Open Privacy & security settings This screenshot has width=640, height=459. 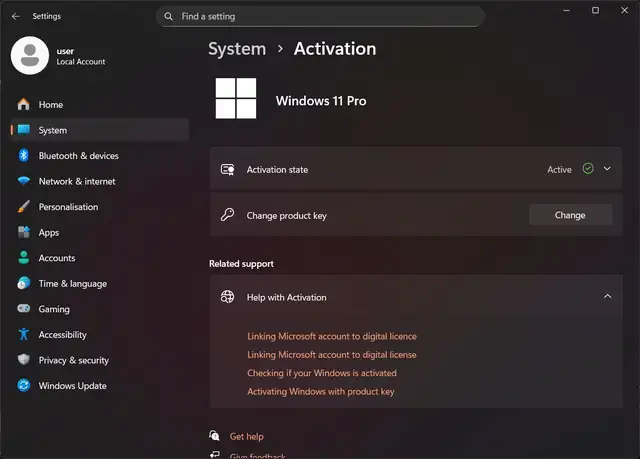100,360
